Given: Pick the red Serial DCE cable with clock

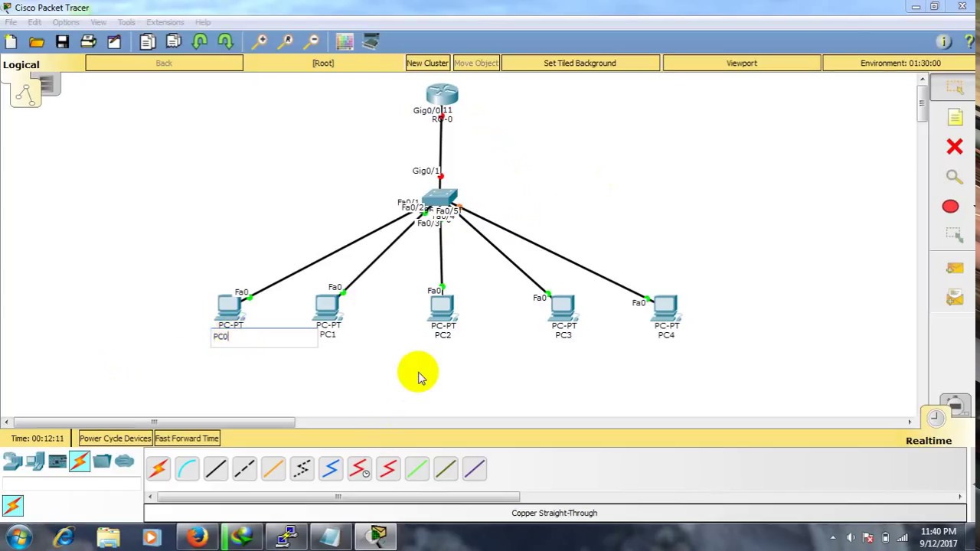Looking at the screenshot, I should pos(359,468).
